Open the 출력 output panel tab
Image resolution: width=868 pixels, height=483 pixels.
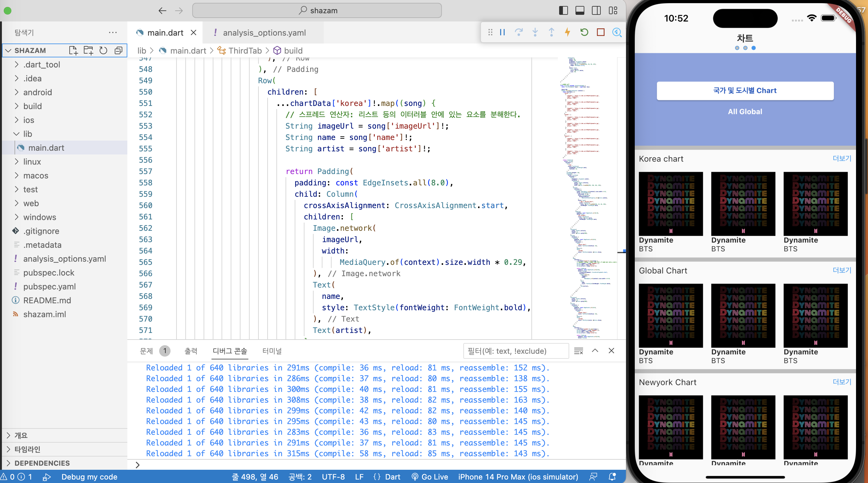(191, 351)
